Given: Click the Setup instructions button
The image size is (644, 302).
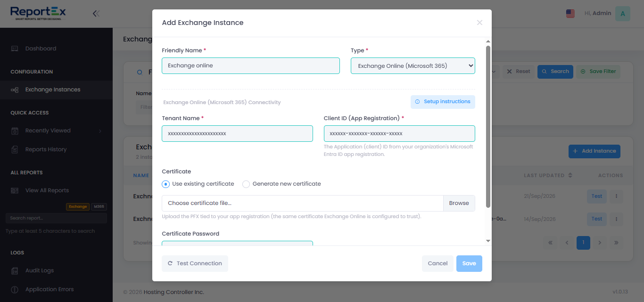Looking at the screenshot, I should 443,102.
